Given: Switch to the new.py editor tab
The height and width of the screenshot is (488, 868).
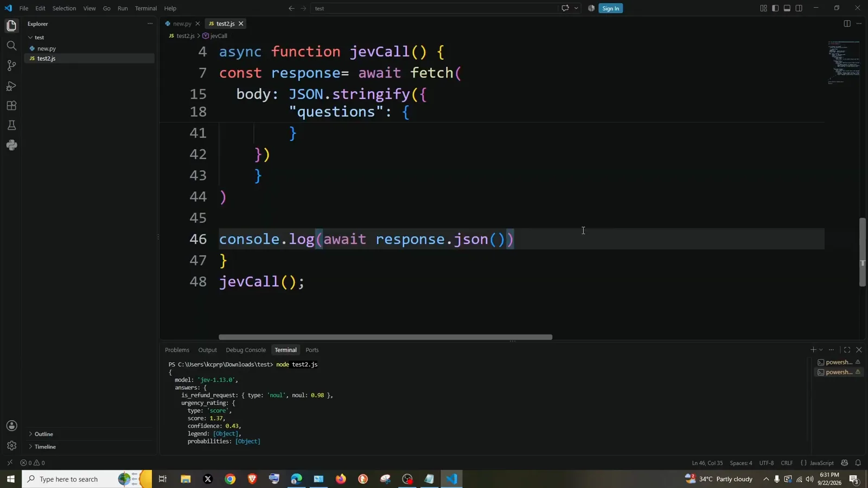Looking at the screenshot, I should pos(182,24).
